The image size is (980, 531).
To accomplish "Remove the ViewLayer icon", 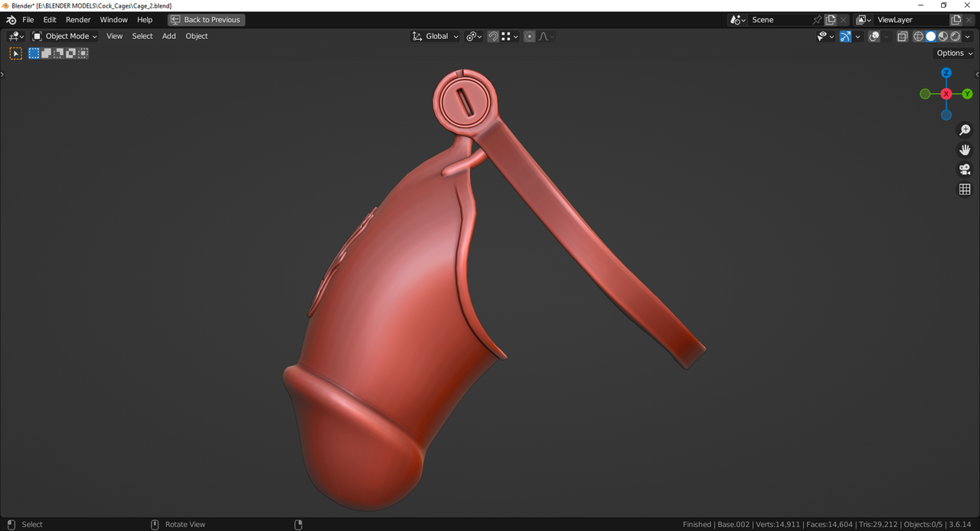I will coord(969,20).
